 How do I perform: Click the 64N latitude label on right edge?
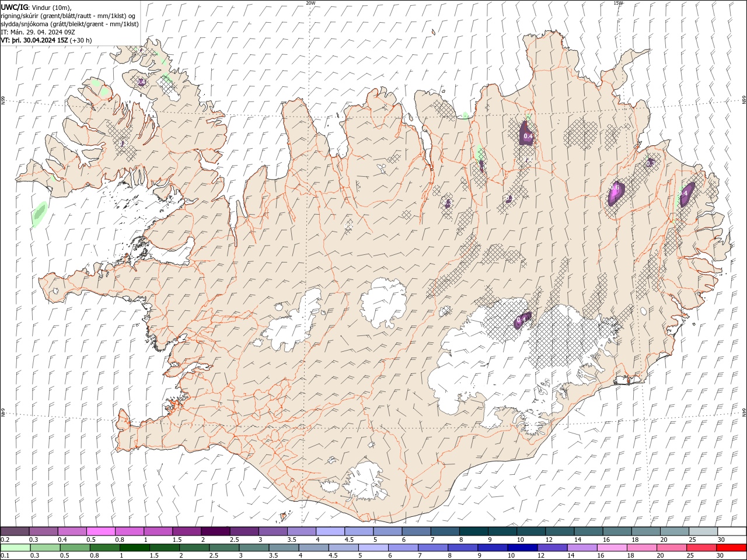[744, 412]
